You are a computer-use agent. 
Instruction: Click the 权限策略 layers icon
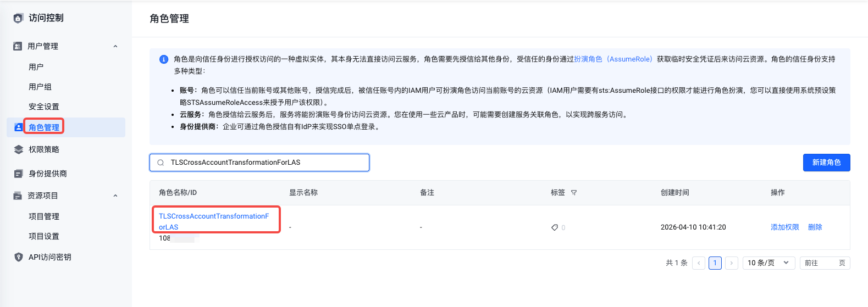18,149
